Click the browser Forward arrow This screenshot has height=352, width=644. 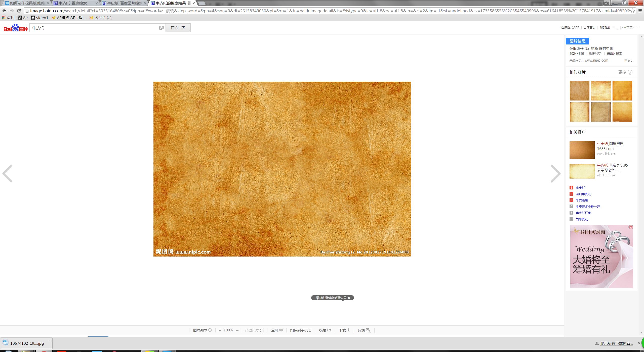pos(12,11)
